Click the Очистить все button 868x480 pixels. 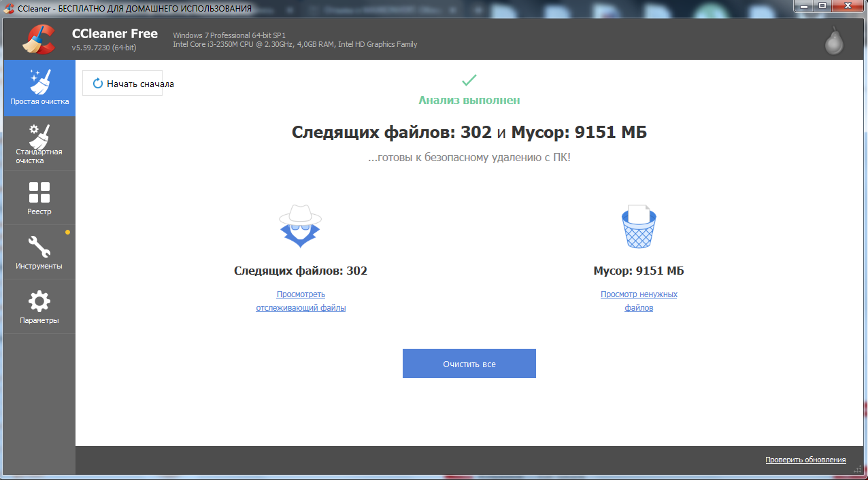pos(469,364)
